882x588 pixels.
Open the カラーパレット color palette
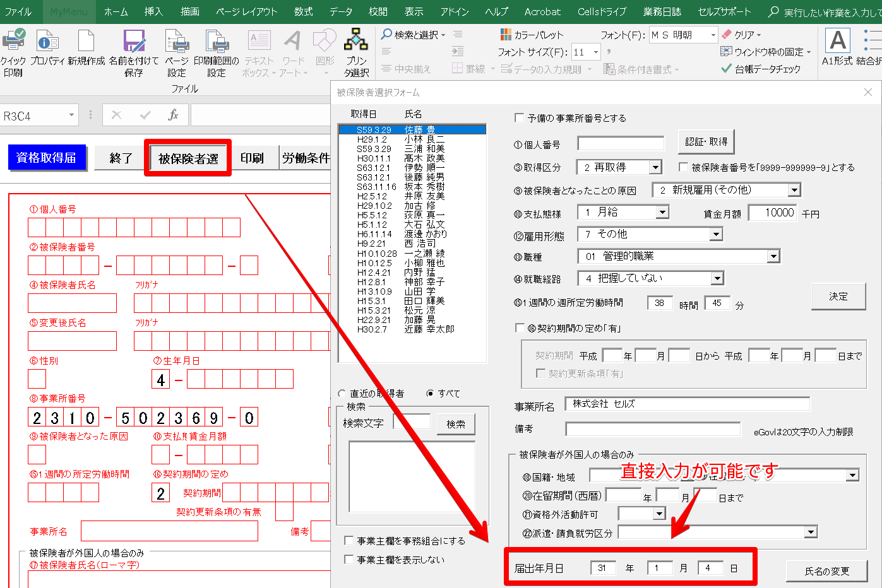click(531, 35)
